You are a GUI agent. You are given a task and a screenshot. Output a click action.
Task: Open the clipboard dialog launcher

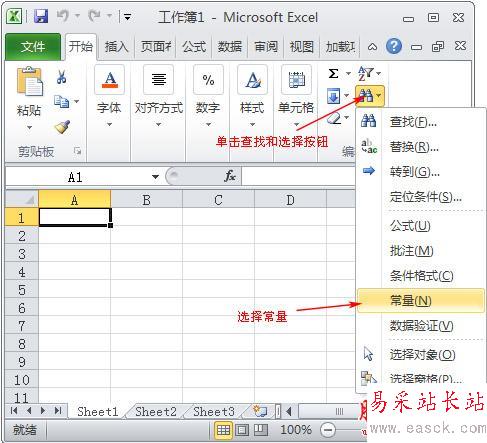(x=77, y=151)
